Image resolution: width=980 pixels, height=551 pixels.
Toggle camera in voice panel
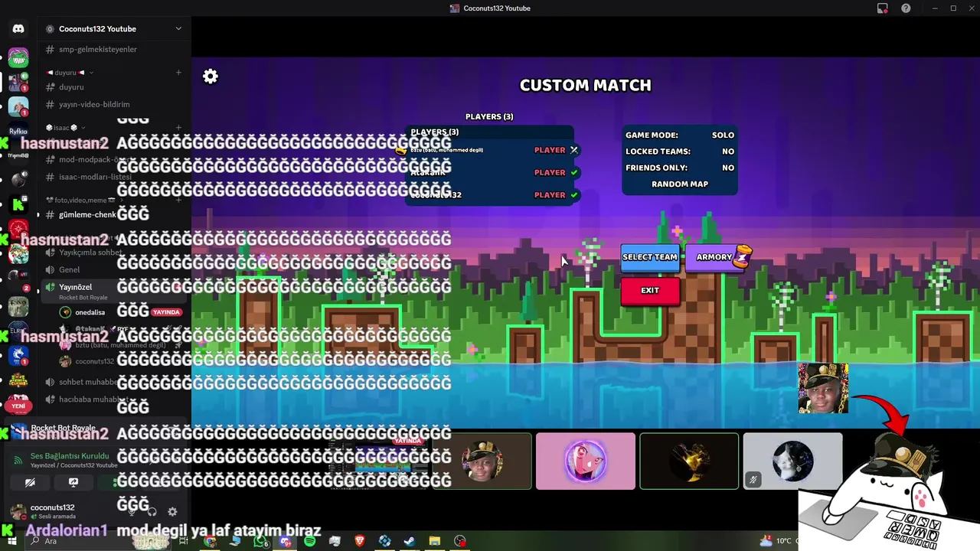pyautogui.click(x=30, y=483)
